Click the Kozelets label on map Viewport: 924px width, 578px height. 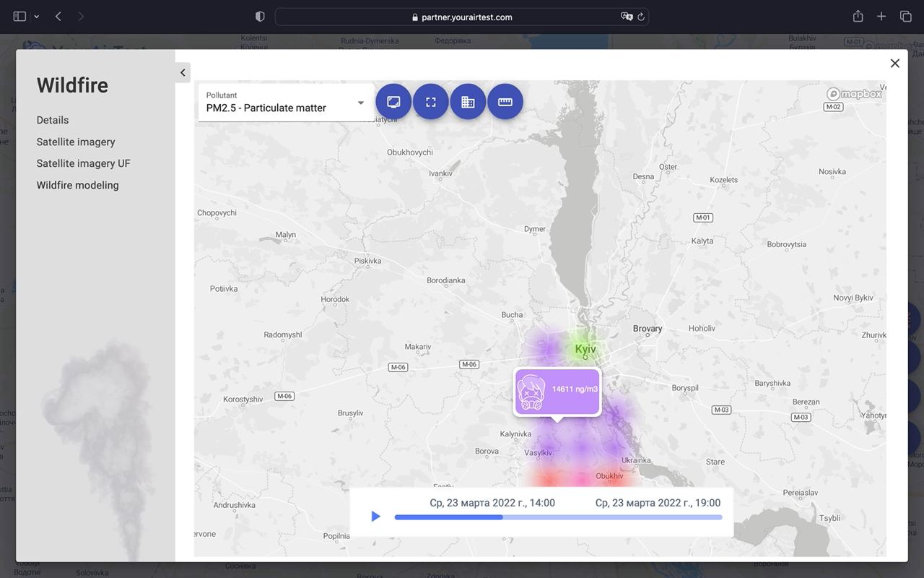pos(724,180)
